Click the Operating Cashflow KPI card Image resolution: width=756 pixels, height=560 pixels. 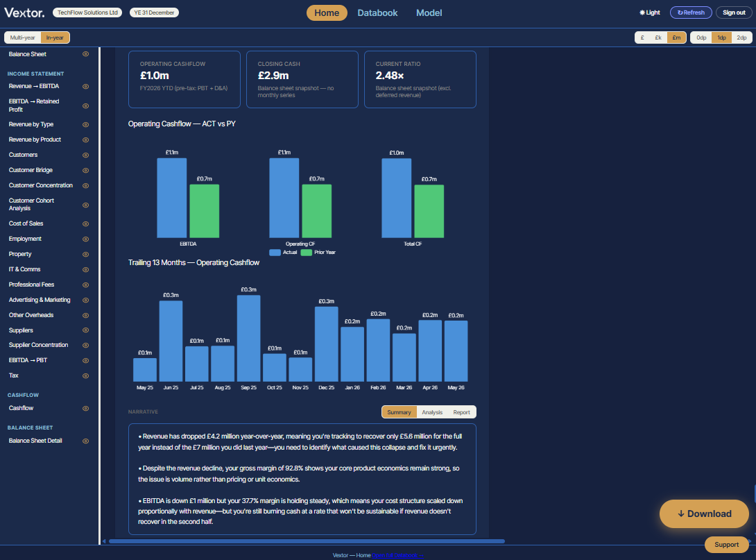click(184, 79)
